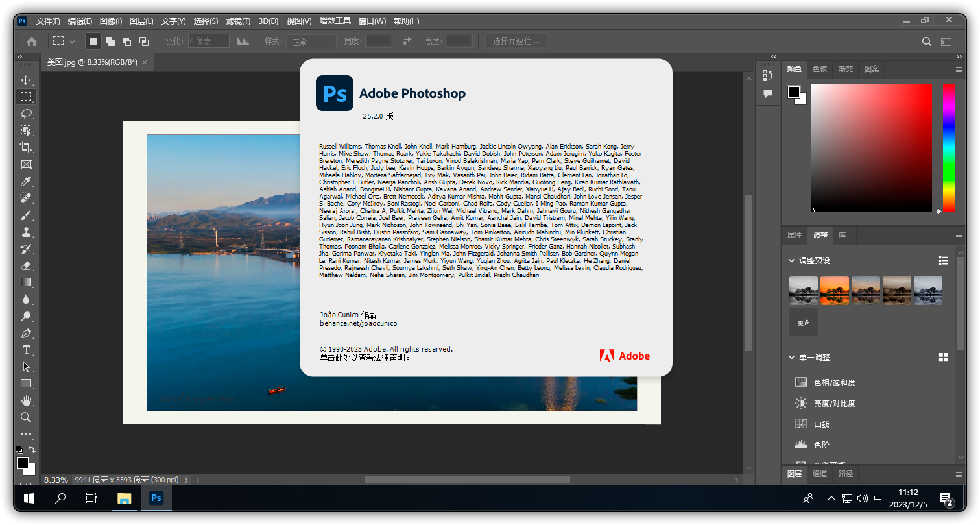Switch to the 色板 tab

point(820,69)
